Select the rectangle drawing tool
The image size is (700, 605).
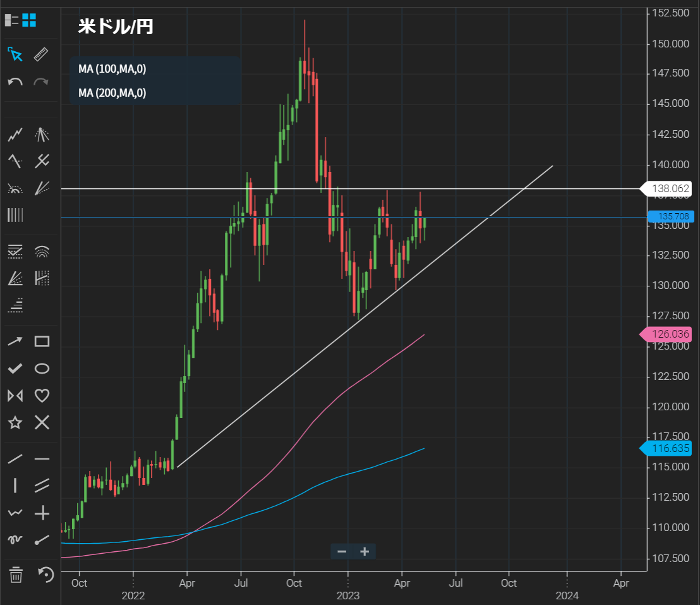(x=42, y=341)
